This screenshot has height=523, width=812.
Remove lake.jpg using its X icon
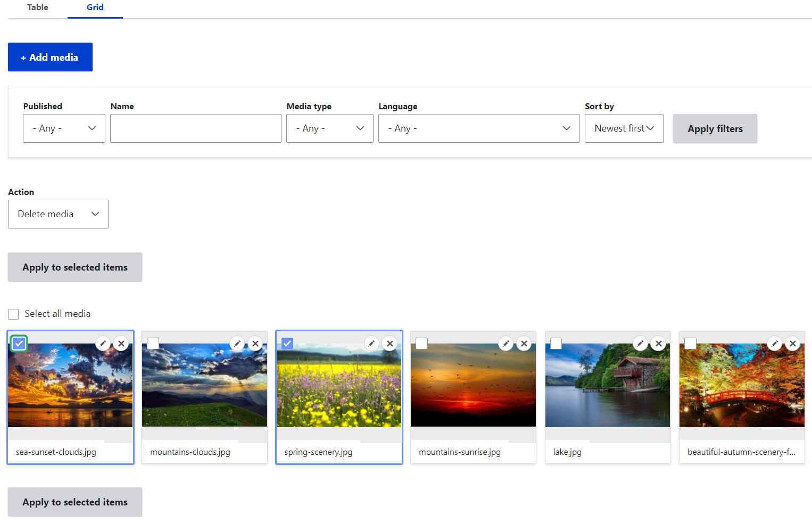(x=659, y=344)
